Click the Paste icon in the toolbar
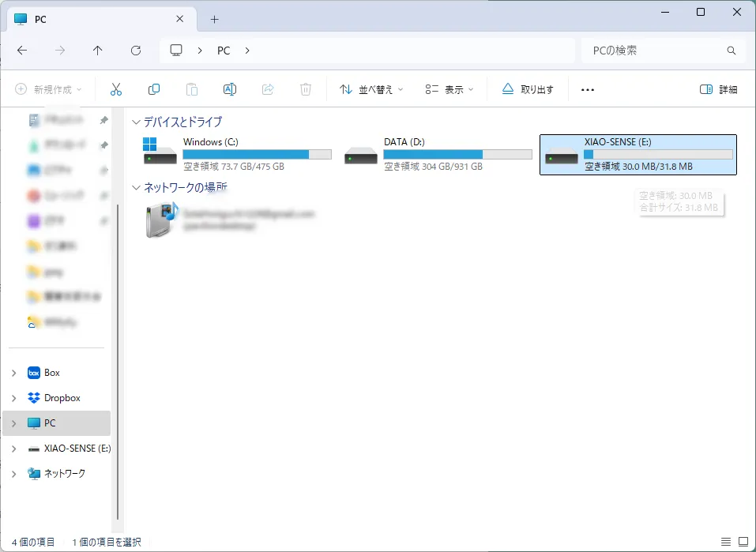The width and height of the screenshot is (756, 552). pos(192,89)
